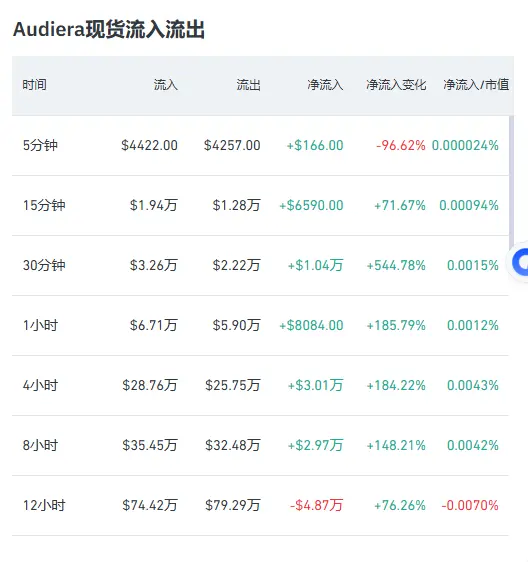Click the +544.78% change value
This screenshot has height=562, width=528.
pyautogui.click(x=396, y=265)
